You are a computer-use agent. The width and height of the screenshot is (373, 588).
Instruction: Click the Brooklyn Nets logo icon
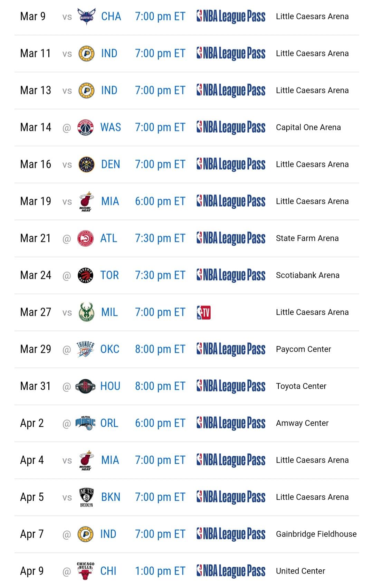86,497
